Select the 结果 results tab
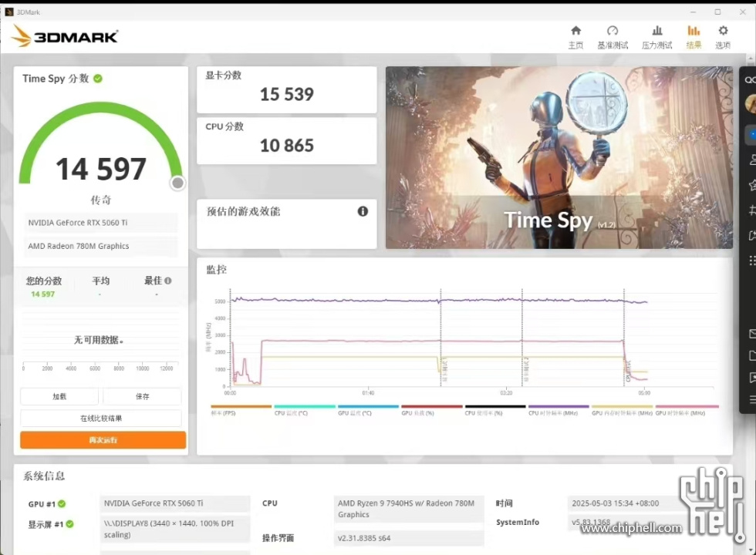 (694, 38)
